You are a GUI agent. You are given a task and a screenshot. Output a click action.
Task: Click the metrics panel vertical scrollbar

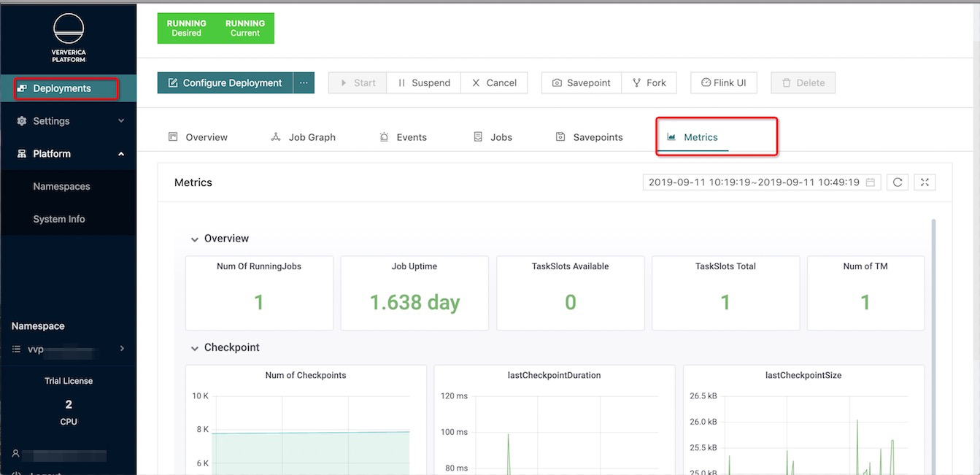click(x=933, y=347)
